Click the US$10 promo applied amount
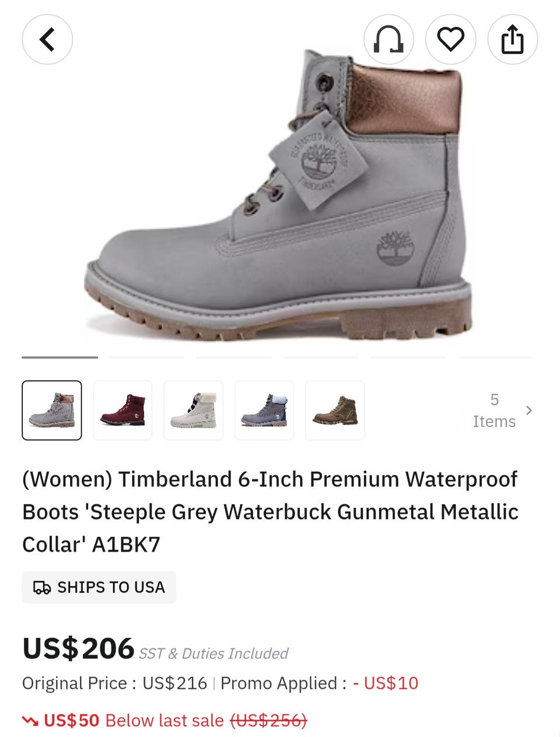Screen dimensions: 560x737 386,683
